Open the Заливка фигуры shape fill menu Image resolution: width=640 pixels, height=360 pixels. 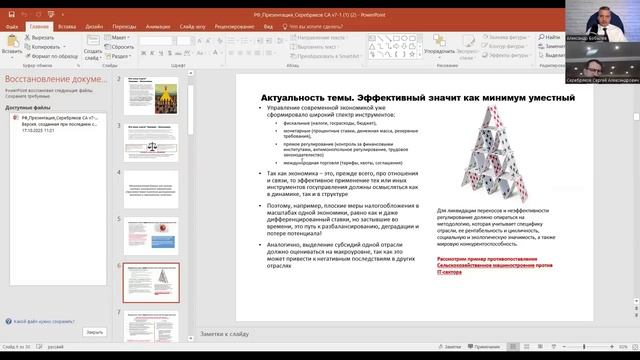click(x=506, y=37)
